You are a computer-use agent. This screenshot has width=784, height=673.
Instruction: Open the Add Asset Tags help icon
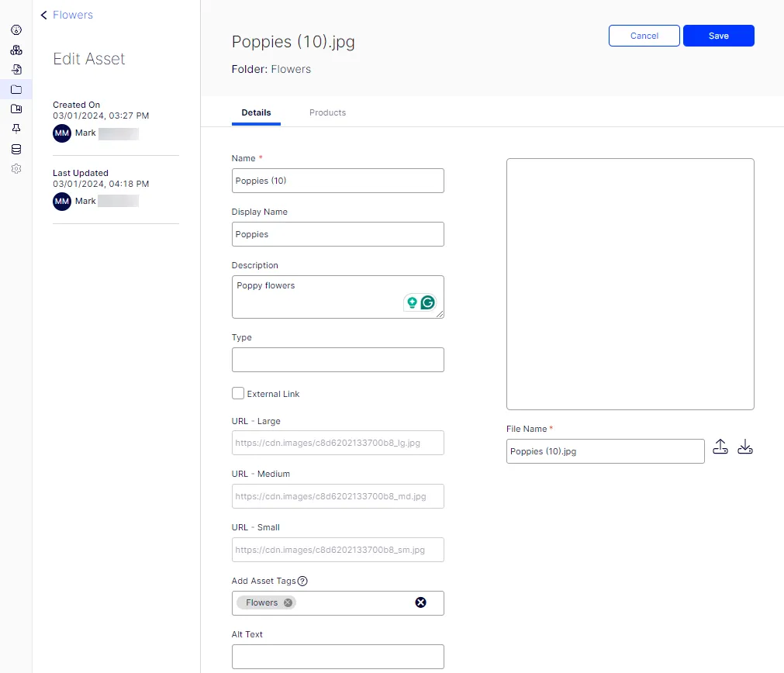302,581
